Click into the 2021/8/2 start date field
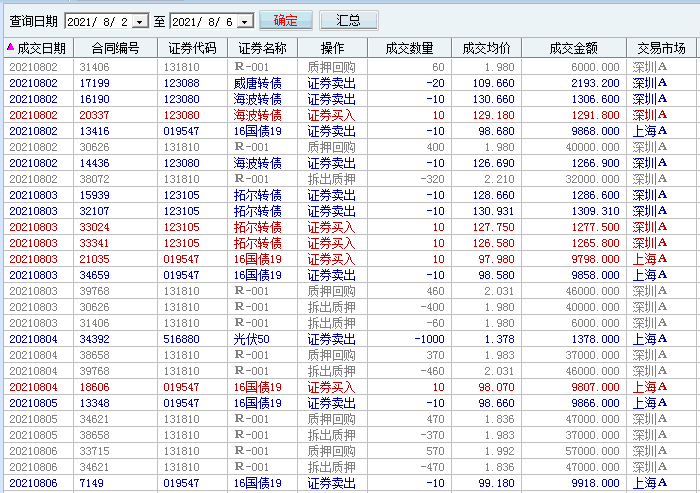The width and height of the screenshot is (700, 493). click(97, 21)
